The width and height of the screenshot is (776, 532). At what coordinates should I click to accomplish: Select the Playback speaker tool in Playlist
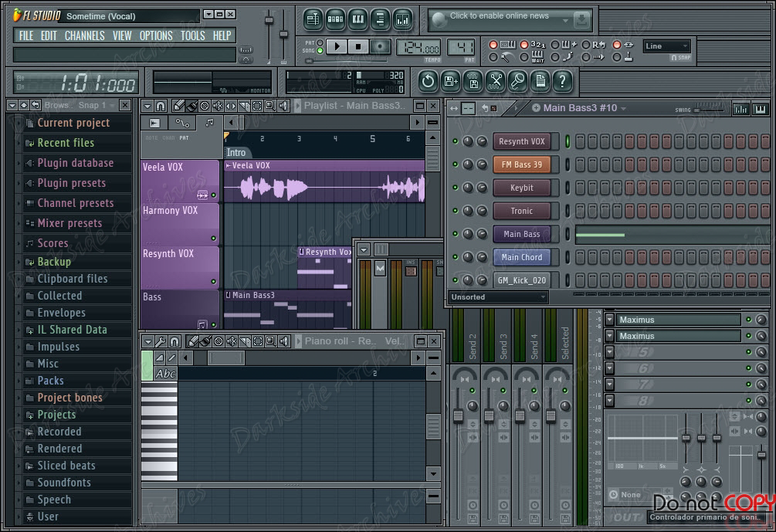[283, 106]
